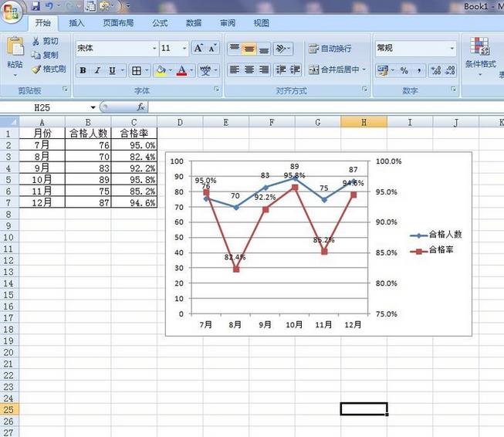This screenshot has width=504, height=437.
Task: Enable wrap text 自动换行
Action: click(x=330, y=49)
